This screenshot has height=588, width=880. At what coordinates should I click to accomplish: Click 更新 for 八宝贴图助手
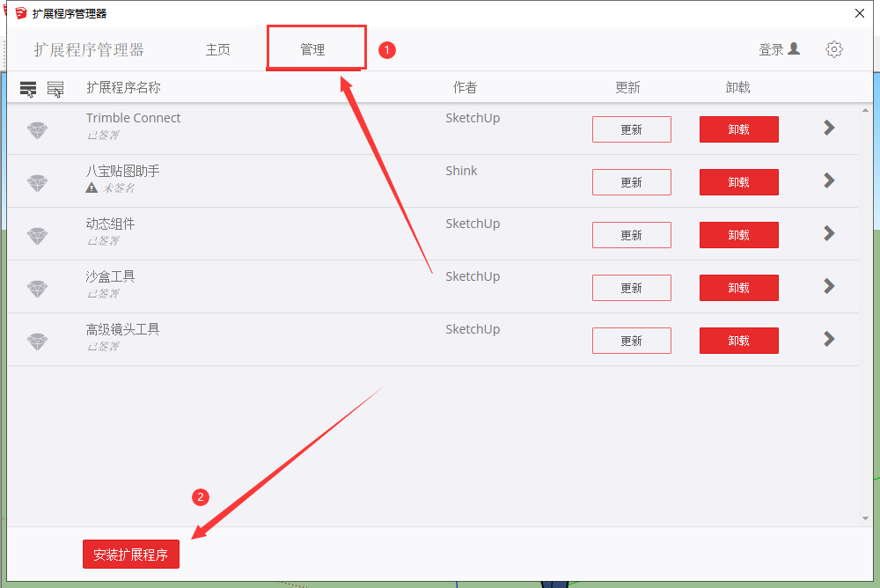(631, 182)
